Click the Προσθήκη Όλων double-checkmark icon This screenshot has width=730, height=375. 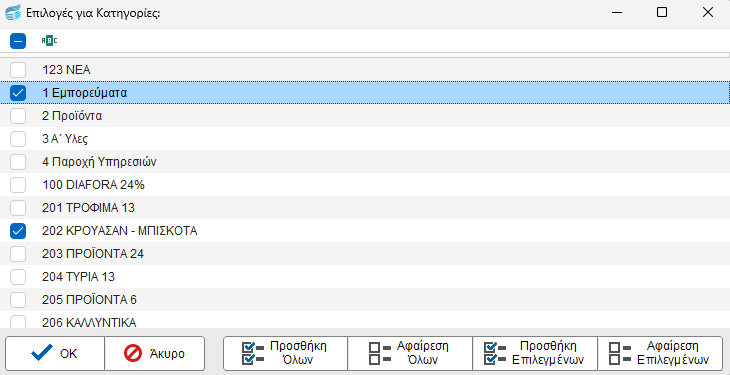click(253, 353)
